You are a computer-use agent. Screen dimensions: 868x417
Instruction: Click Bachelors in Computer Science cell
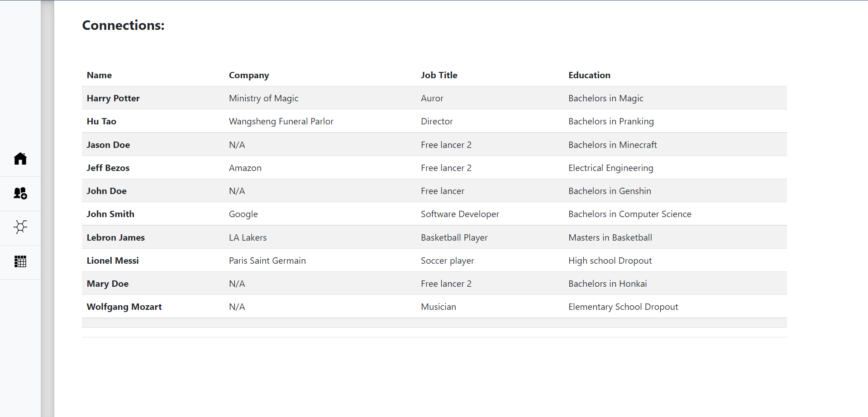click(630, 214)
